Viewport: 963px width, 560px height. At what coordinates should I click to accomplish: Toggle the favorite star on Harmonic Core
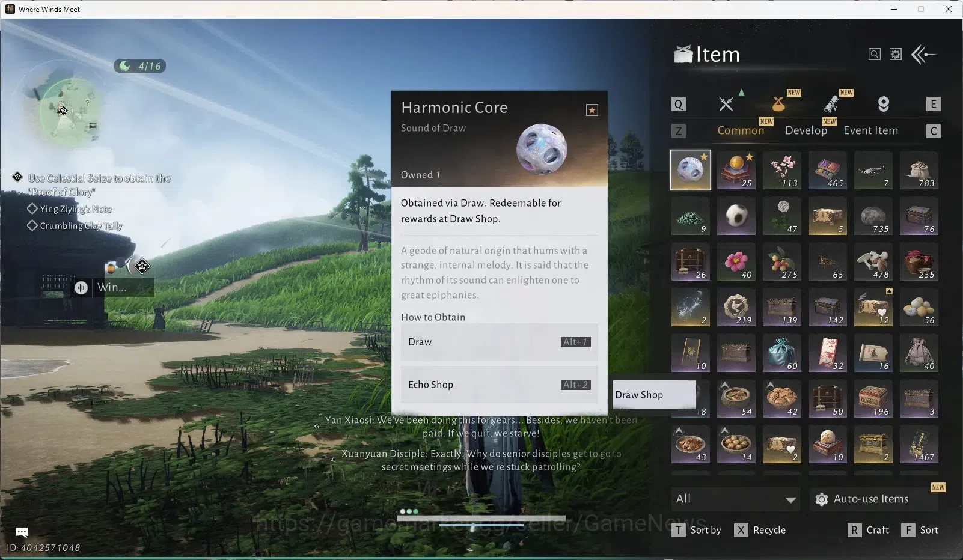[592, 110]
